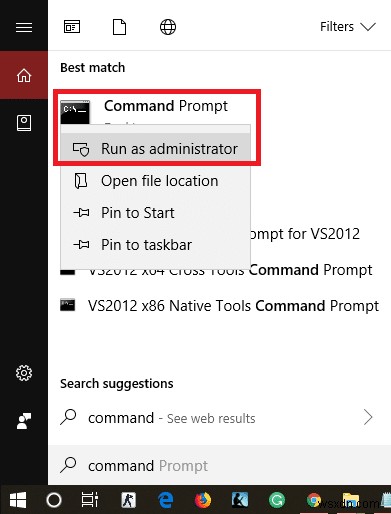Launch Firefox from the taskbar
Viewport: 391px width, 514px height.
[x=203, y=500]
